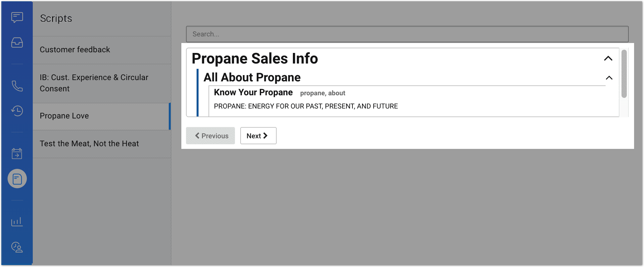Open the bar chart reports icon
This screenshot has width=644, height=267.
17,221
